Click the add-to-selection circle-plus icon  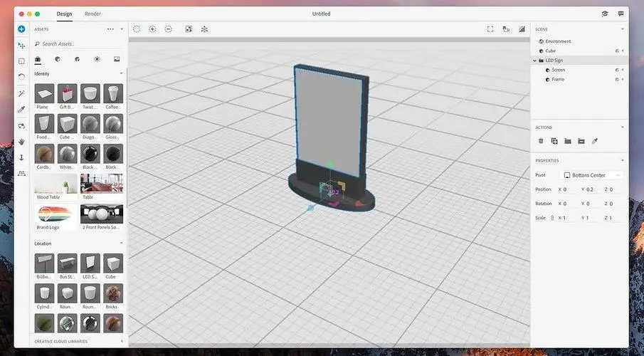pos(152,29)
